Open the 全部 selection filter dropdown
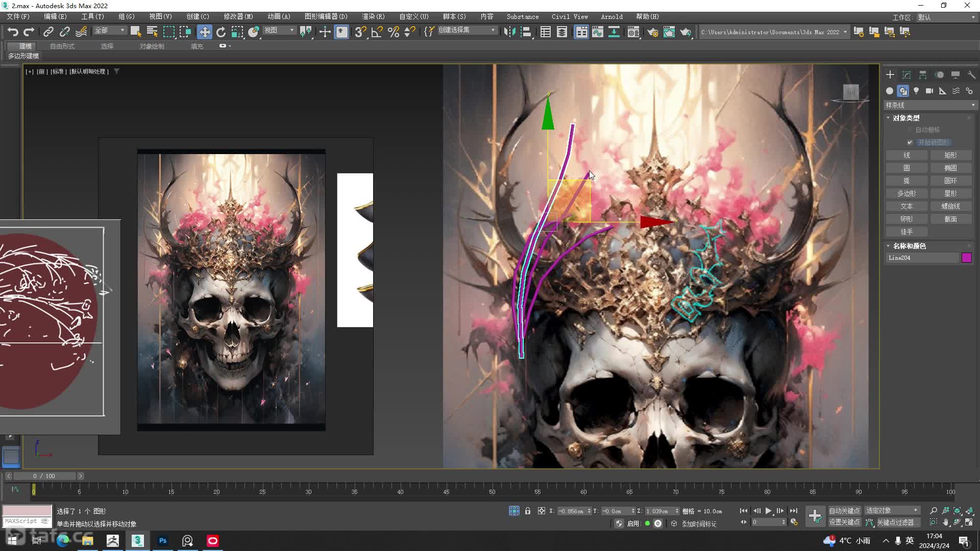The image size is (980, 551). click(110, 31)
